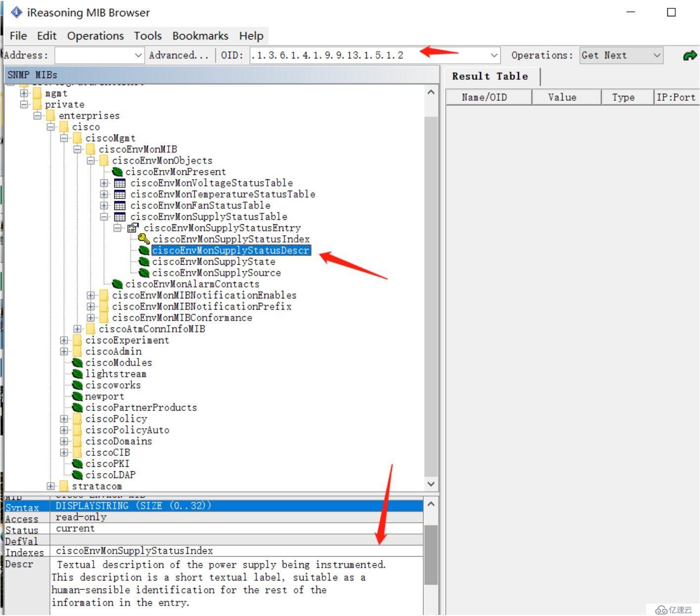Click the ciscoEnvMonMIB folder icon

coord(90,149)
